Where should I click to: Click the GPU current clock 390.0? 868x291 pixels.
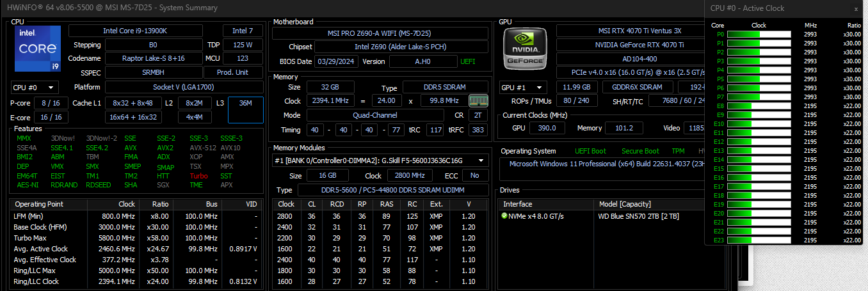547,128
